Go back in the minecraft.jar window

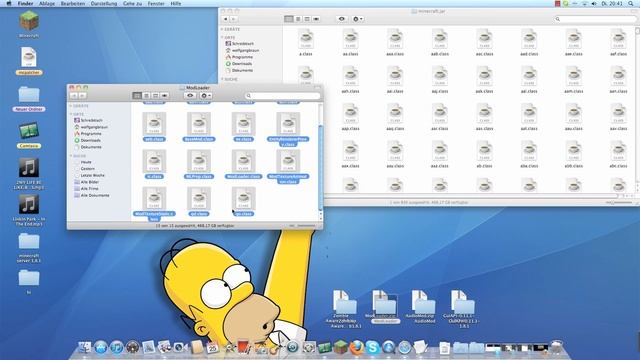click(225, 19)
